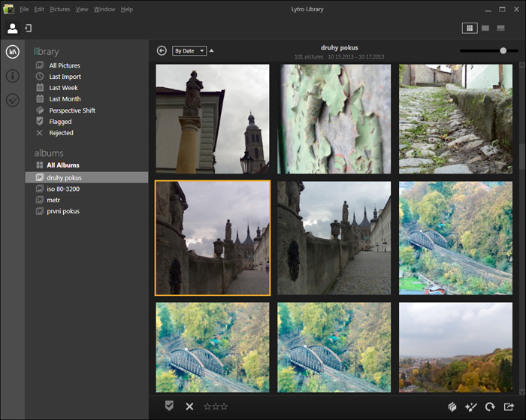Open the By Date sort dropdown

(x=189, y=51)
